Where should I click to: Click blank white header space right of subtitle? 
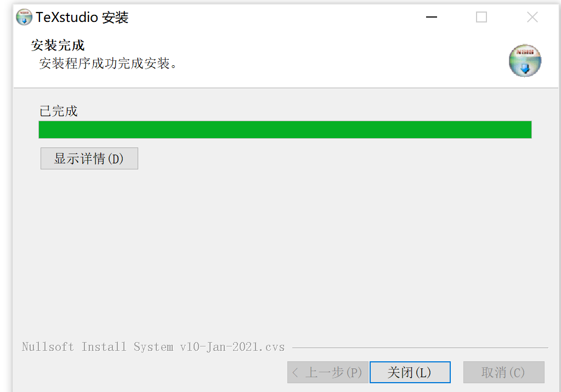click(x=340, y=63)
